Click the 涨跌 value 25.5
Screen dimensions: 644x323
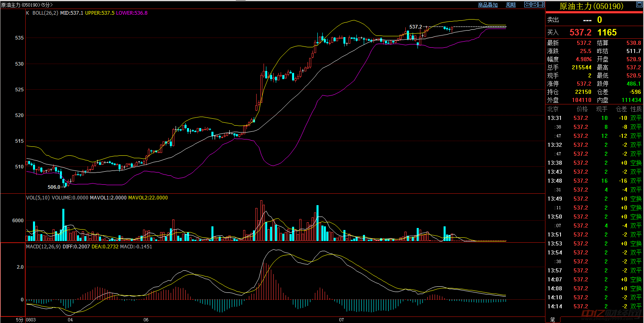586,51
